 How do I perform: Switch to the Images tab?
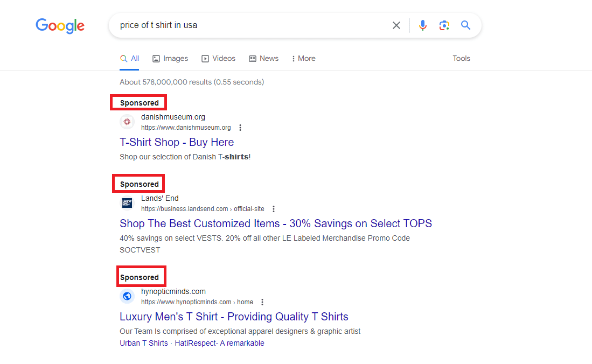[x=170, y=59]
